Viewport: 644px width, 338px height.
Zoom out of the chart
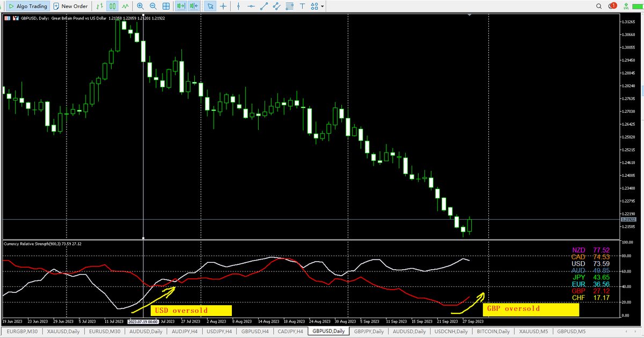pyautogui.click(x=153, y=6)
